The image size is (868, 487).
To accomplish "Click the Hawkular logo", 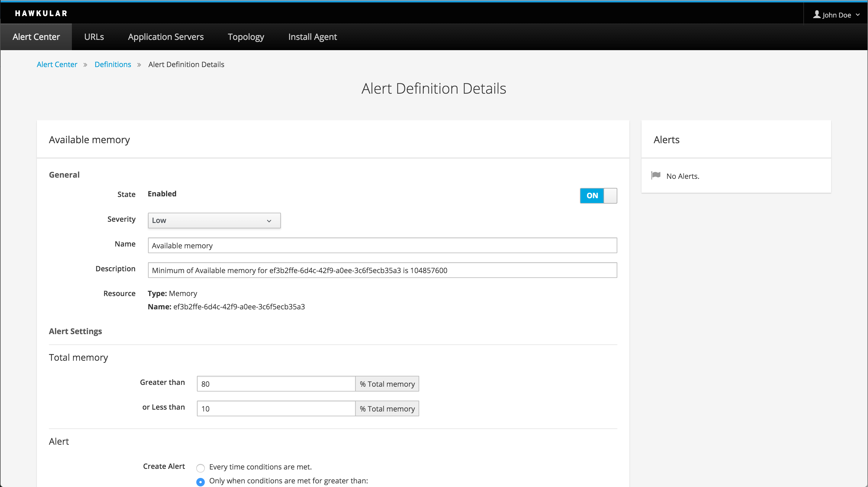I will click(41, 14).
